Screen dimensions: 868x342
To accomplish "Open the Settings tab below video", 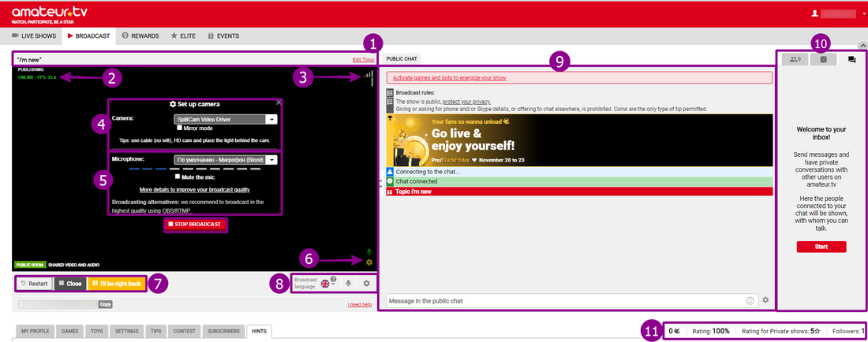I will point(126,332).
